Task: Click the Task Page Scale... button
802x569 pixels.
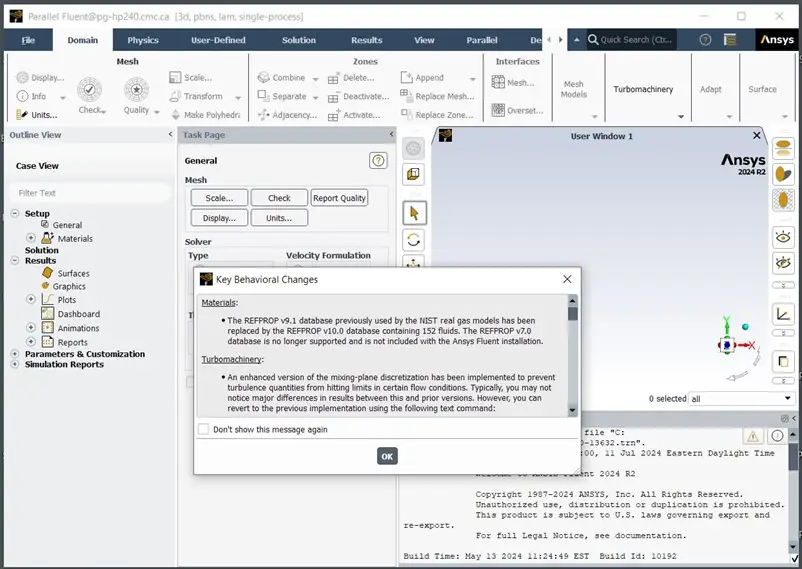Action: [x=219, y=198]
